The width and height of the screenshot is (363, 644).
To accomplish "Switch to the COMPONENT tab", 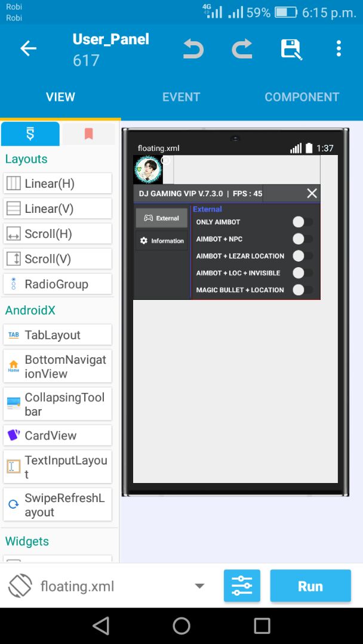I will [x=302, y=97].
